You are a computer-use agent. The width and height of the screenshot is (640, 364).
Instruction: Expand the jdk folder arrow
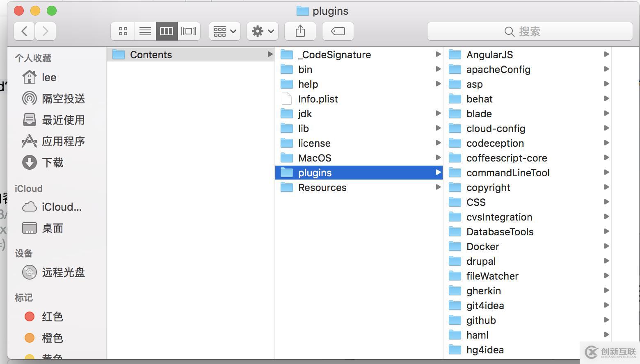click(438, 113)
